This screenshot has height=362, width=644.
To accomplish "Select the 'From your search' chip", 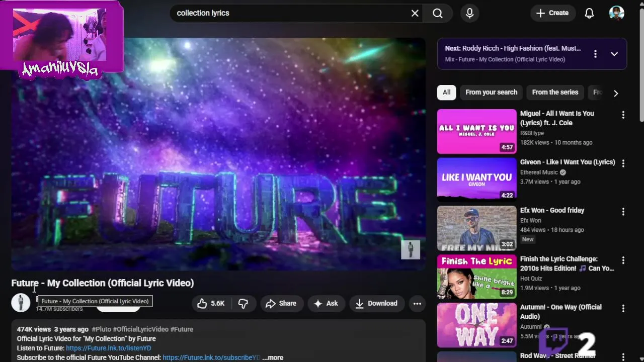I will pyautogui.click(x=491, y=92).
